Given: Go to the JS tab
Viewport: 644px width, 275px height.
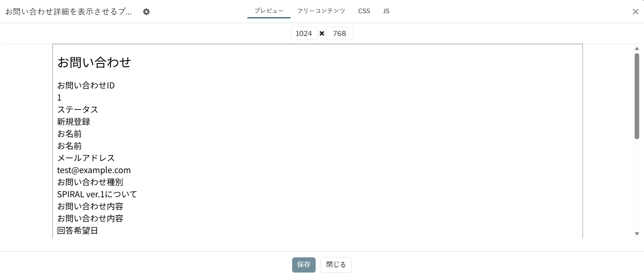Looking at the screenshot, I should click(386, 11).
